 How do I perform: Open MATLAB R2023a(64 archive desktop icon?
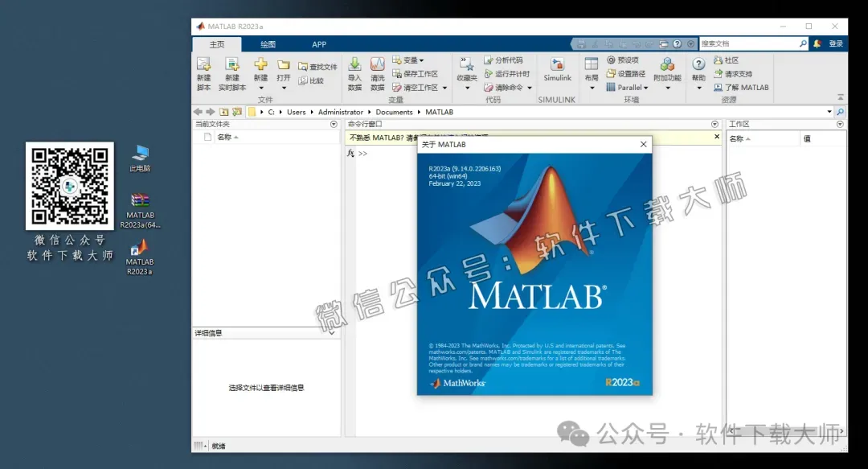(x=140, y=211)
